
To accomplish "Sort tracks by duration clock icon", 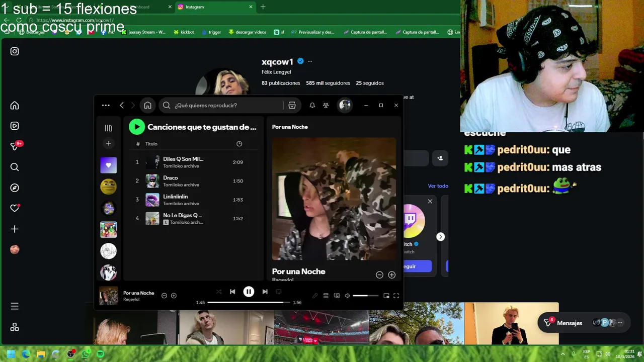I will tap(239, 144).
